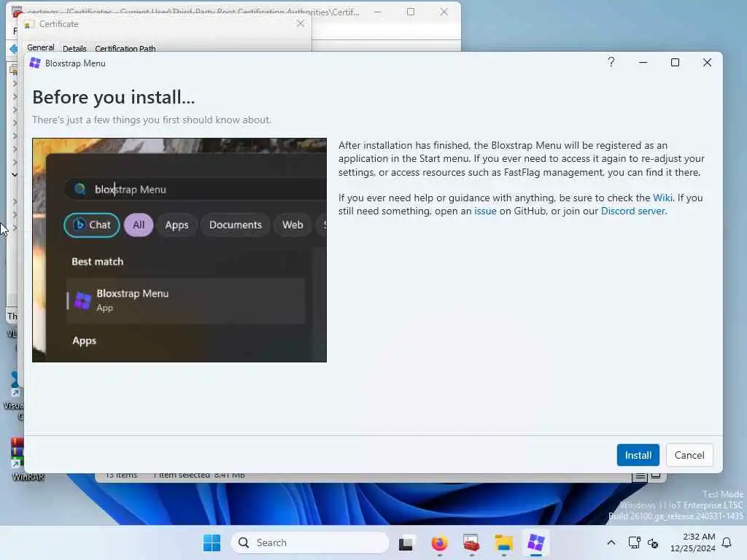Click the help question mark icon
The width and height of the screenshot is (747, 560).
pos(611,63)
